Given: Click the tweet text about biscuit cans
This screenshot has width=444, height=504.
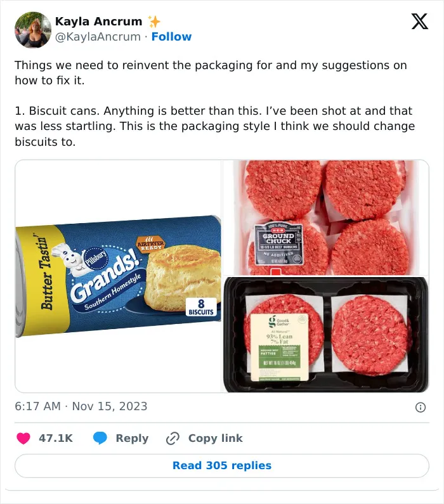Looking at the screenshot, I should coord(215,126).
